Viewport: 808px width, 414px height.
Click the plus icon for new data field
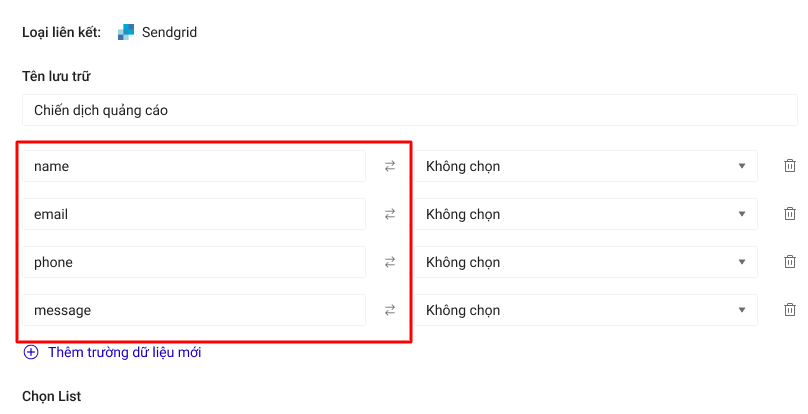[30, 352]
